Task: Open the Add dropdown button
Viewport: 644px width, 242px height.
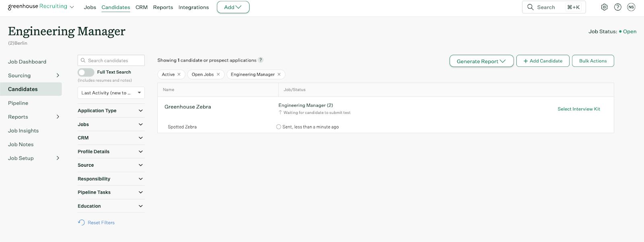Action: coord(233,7)
